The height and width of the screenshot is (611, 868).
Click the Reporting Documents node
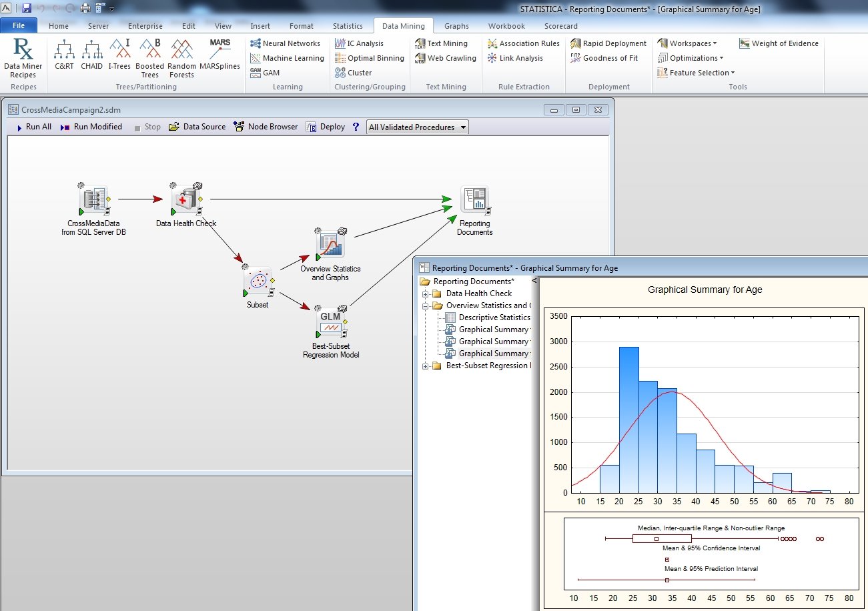(474, 199)
